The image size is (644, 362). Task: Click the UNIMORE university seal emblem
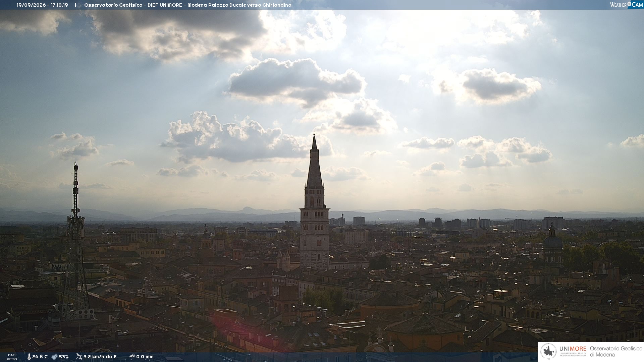pos(548,352)
